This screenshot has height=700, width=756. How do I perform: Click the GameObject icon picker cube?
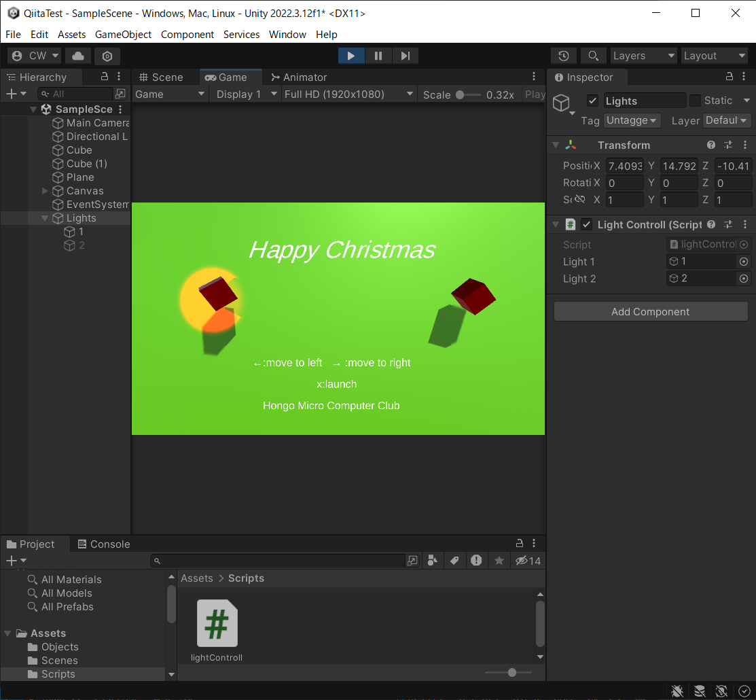pyautogui.click(x=562, y=104)
